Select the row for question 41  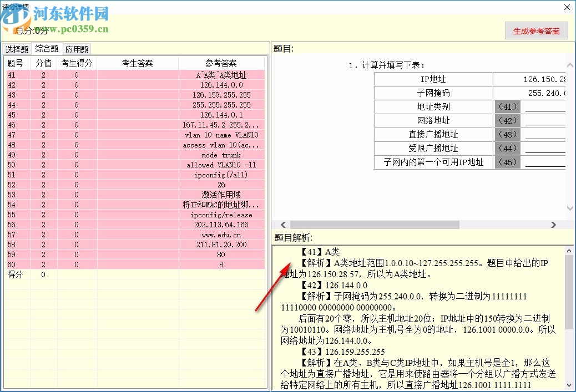135,75
